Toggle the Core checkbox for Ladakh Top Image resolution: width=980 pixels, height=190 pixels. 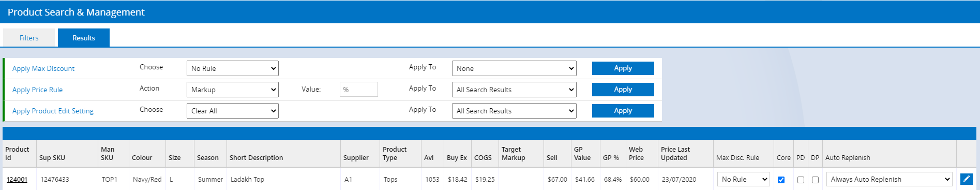tap(781, 180)
